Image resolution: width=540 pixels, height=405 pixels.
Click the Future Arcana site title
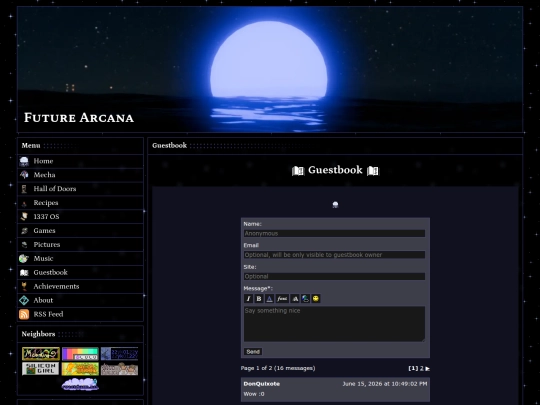79,118
